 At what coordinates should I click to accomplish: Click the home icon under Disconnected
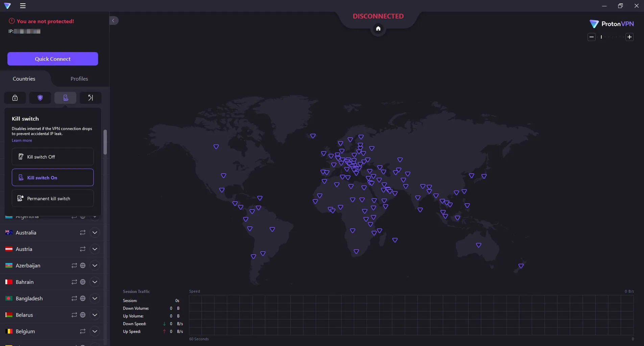pyautogui.click(x=378, y=29)
